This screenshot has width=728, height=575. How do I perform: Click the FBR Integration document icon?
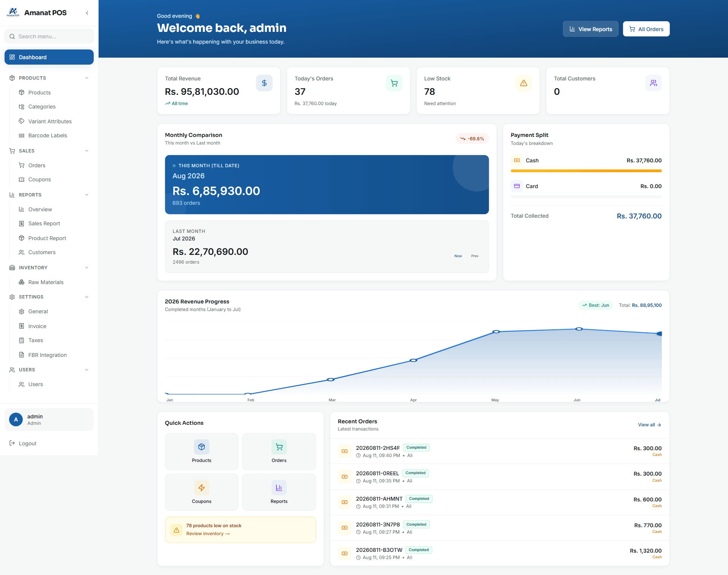click(x=22, y=355)
